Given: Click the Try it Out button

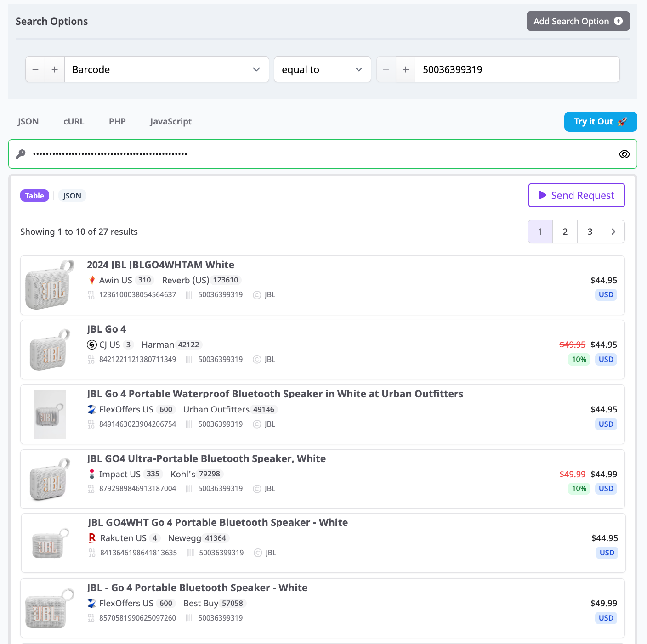Looking at the screenshot, I should (601, 122).
